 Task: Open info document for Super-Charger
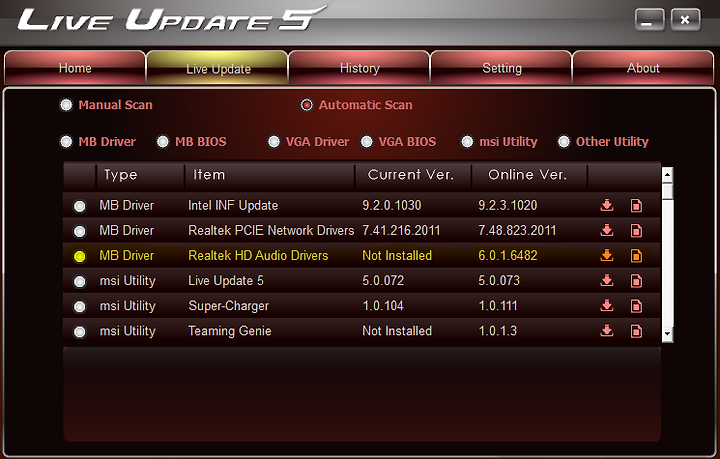click(636, 306)
